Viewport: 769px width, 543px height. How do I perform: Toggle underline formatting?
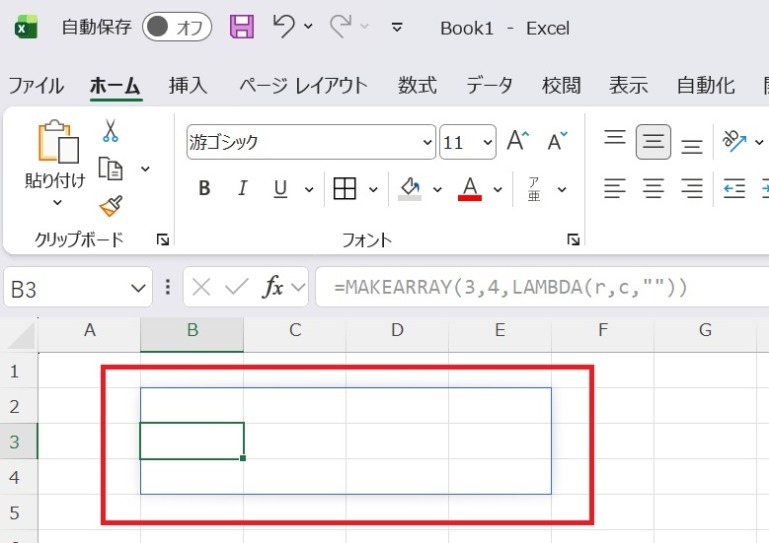click(281, 188)
